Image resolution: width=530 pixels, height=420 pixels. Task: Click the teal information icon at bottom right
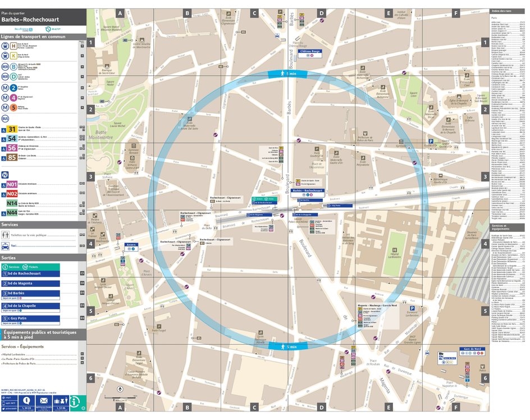click(75, 401)
